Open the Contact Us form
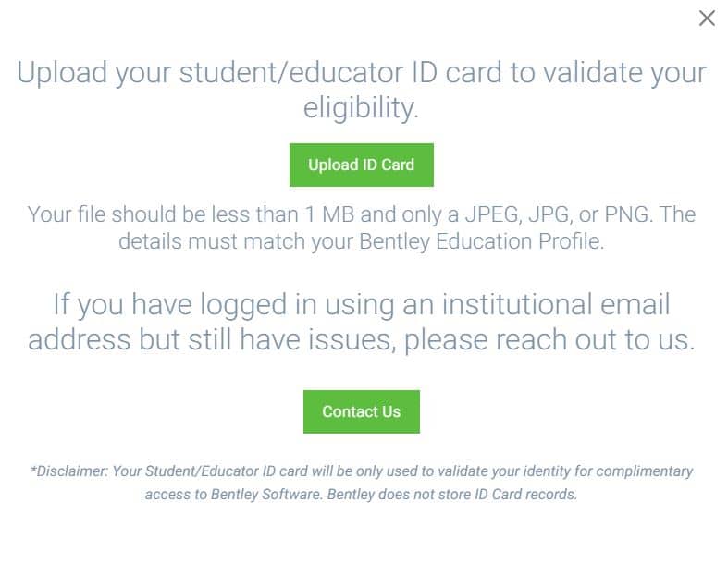 (361, 411)
